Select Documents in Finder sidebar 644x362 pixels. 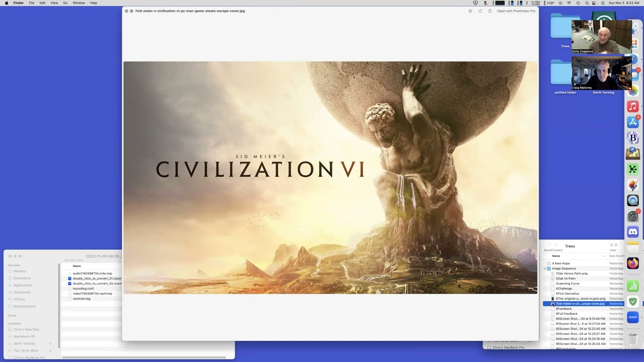[22, 278]
